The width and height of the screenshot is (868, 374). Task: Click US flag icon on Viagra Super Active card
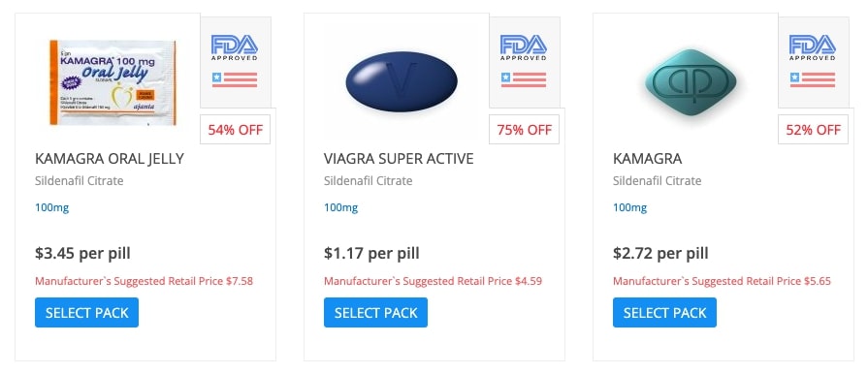pyautogui.click(x=524, y=79)
